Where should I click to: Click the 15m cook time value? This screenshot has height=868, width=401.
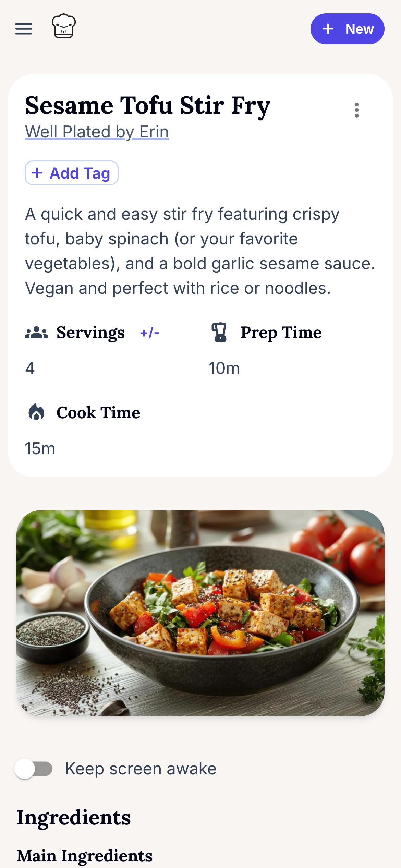coord(40,448)
